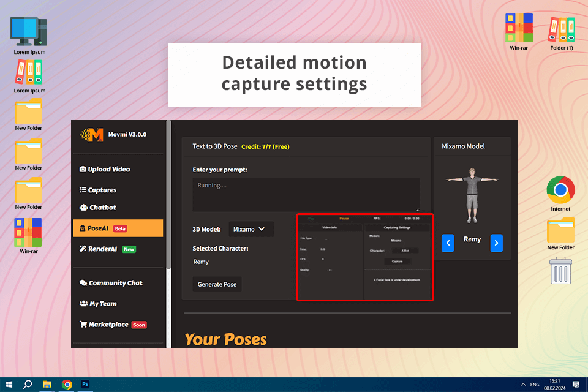The image size is (588, 392).
Task: Click the prompt box resize grip corner
Action: tap(417, 209)
